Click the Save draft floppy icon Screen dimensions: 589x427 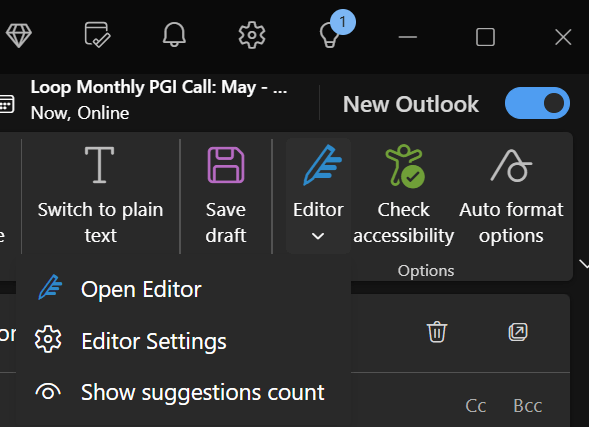pyautogui.click(x=226, y=165)
